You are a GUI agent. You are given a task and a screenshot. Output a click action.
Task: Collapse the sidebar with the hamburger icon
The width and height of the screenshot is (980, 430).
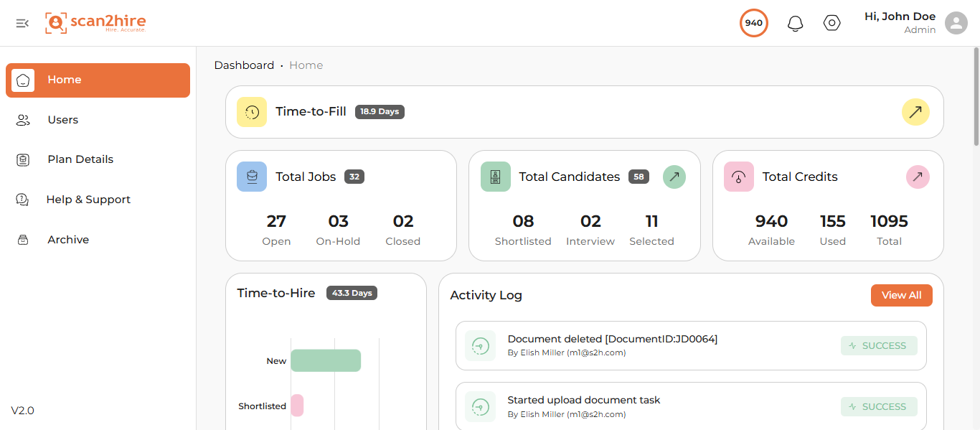[22, 23]
